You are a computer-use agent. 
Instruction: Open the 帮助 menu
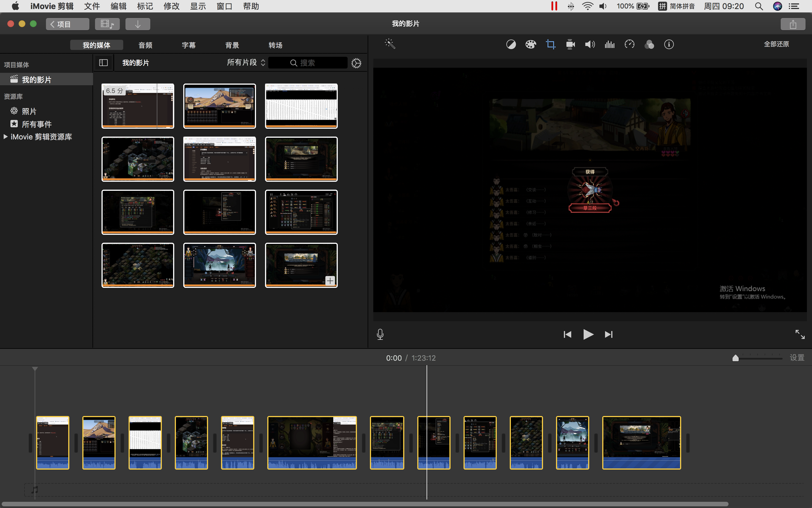251,6
